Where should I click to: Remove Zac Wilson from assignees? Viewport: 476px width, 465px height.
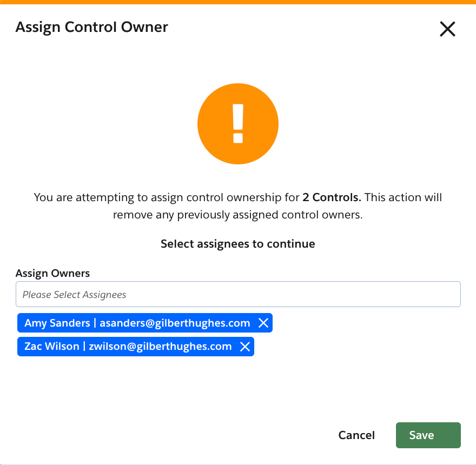245,347
